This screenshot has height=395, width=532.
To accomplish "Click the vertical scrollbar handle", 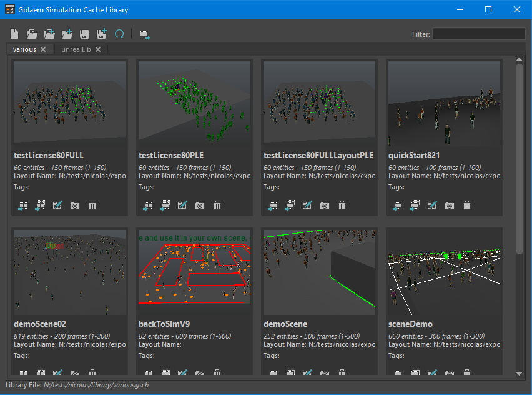I will (520, 159).
